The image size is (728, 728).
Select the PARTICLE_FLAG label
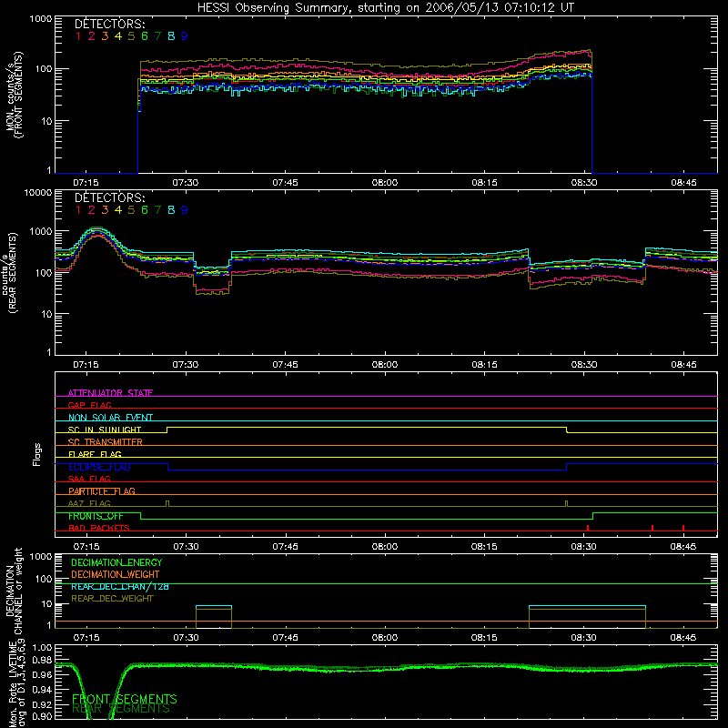102,490
